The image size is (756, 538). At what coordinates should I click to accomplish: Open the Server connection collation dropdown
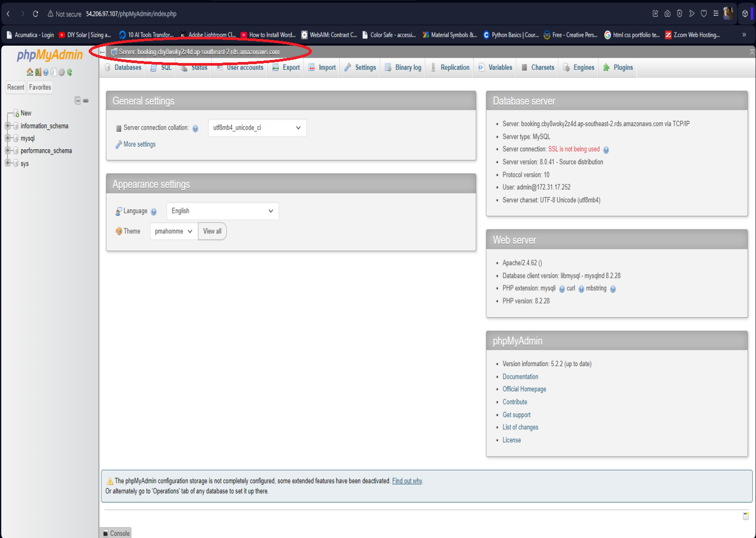click(x=257, y=128)
